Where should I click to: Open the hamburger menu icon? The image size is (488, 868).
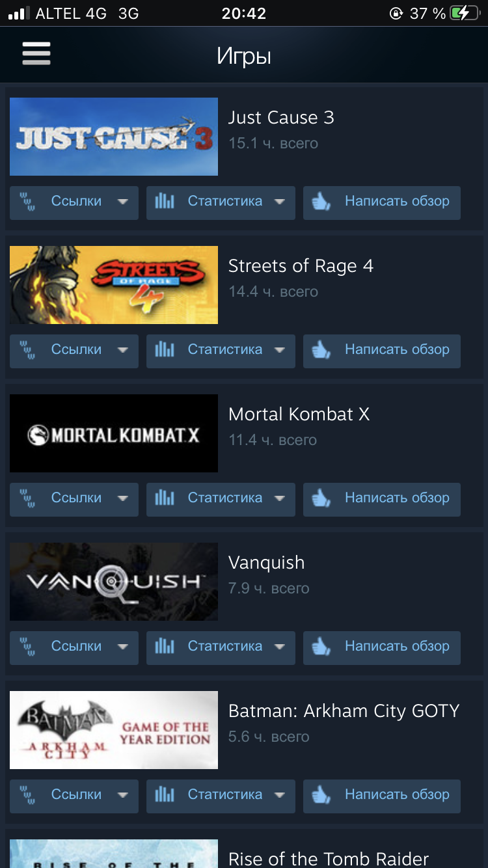click(36, 53)
